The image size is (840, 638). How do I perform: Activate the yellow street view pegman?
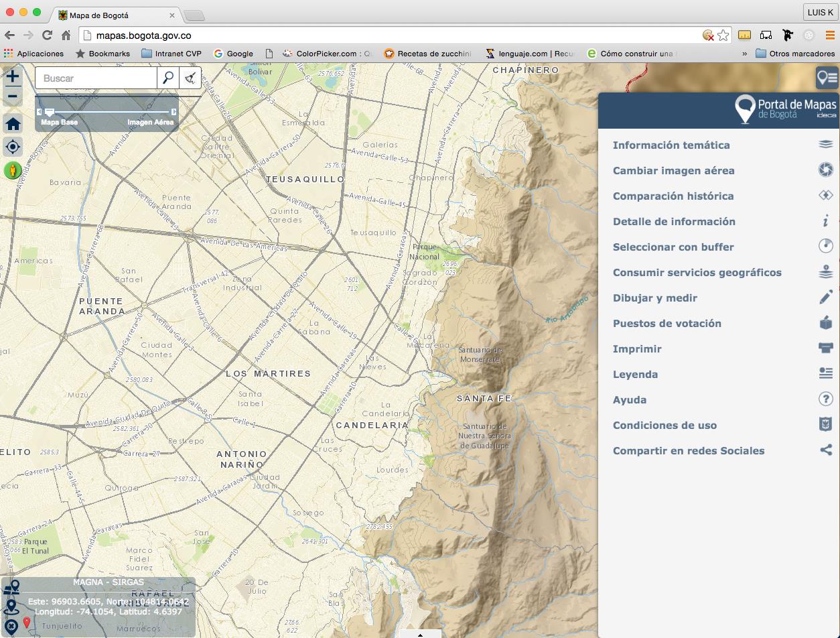pyautogui.click(x=13, y=170)
